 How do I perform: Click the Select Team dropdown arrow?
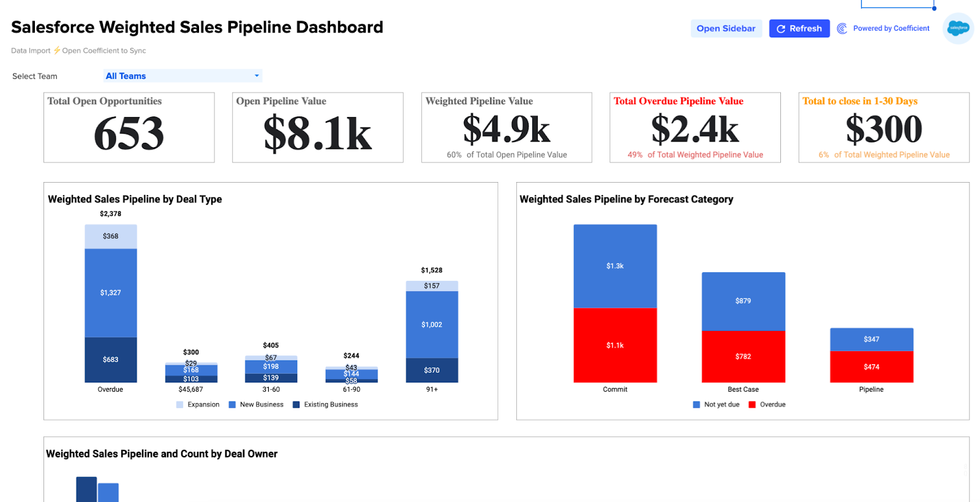(x=257, y=76)
